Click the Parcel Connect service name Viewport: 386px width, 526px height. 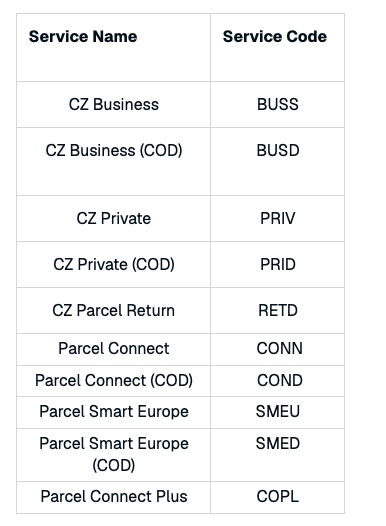[114, 349]
